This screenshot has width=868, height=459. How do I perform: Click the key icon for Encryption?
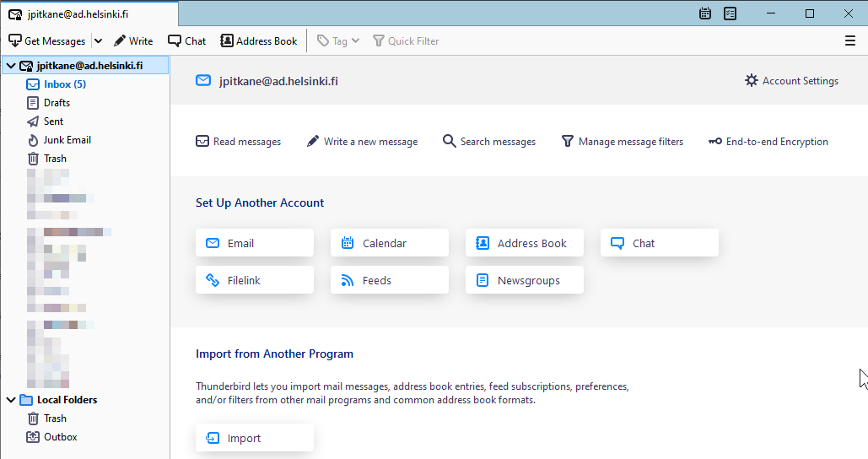[x=715, y=142]
